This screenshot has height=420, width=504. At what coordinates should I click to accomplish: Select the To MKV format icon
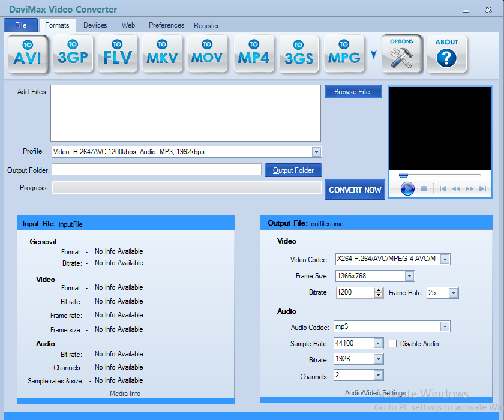[162, 54]
